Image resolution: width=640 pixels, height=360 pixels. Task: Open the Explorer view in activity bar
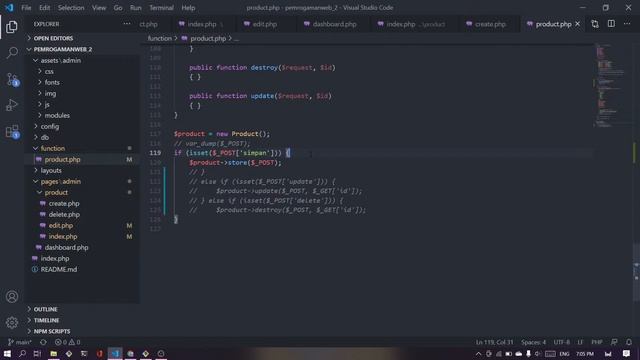(x=12, y=27)
